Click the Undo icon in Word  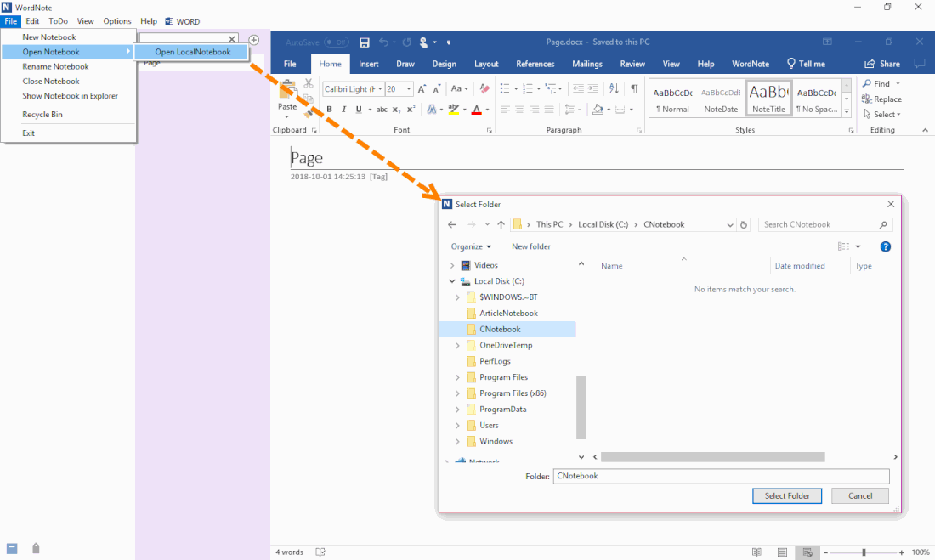pyautogui.click(x=383, y=42)
